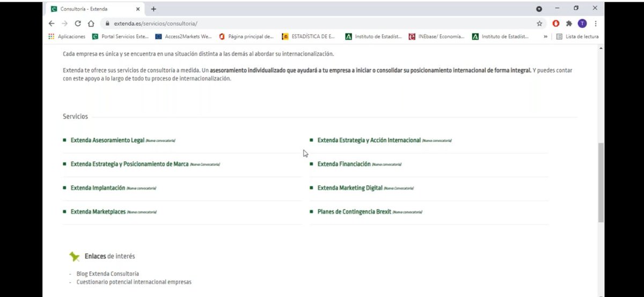Open Extenda Asesoramiento Legal link
Viewport: 644px width, 297px height.
[107, 140]
